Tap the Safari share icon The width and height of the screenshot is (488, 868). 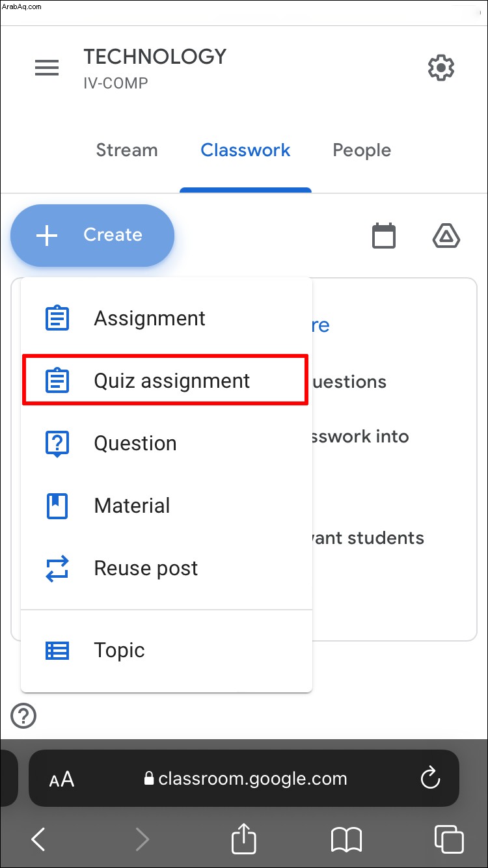pyautogui.click(x=244, y=838)
